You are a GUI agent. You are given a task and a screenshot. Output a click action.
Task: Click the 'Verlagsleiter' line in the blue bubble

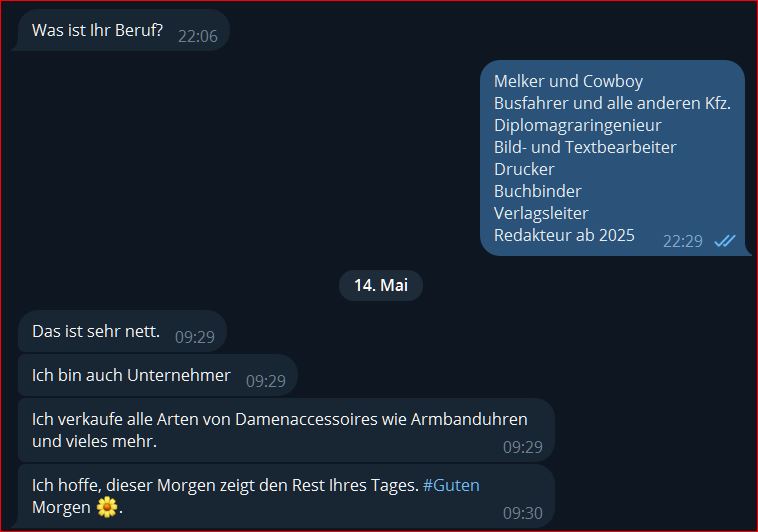click(x=541, y=213)
